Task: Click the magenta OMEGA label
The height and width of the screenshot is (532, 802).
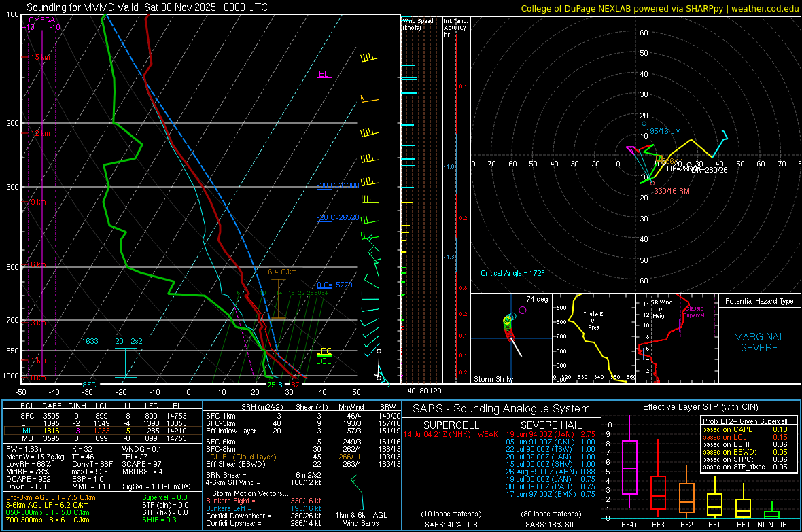Action: [42, 20]
